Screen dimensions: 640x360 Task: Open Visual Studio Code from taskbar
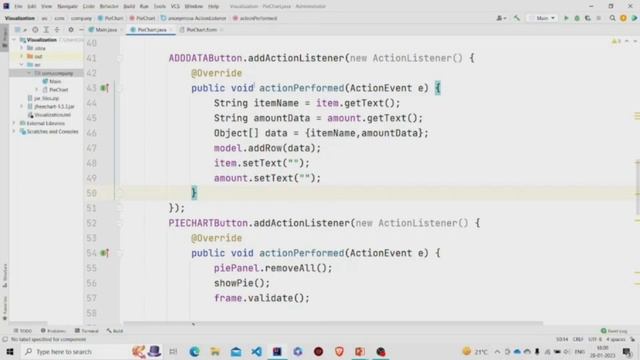256,351
